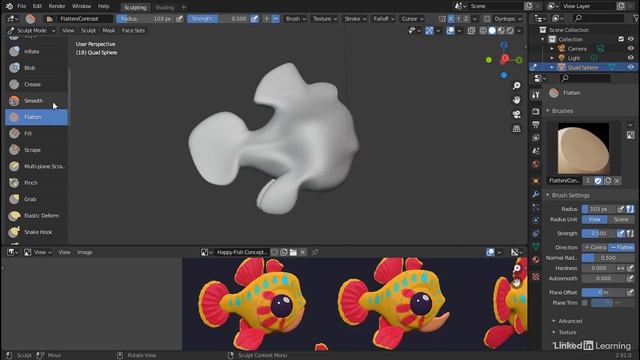Image resolution: width=640 pixels, height=360 pixels.
Task: Toggle Collection exclude checkbox in outliner
Action: click(621, 39)
